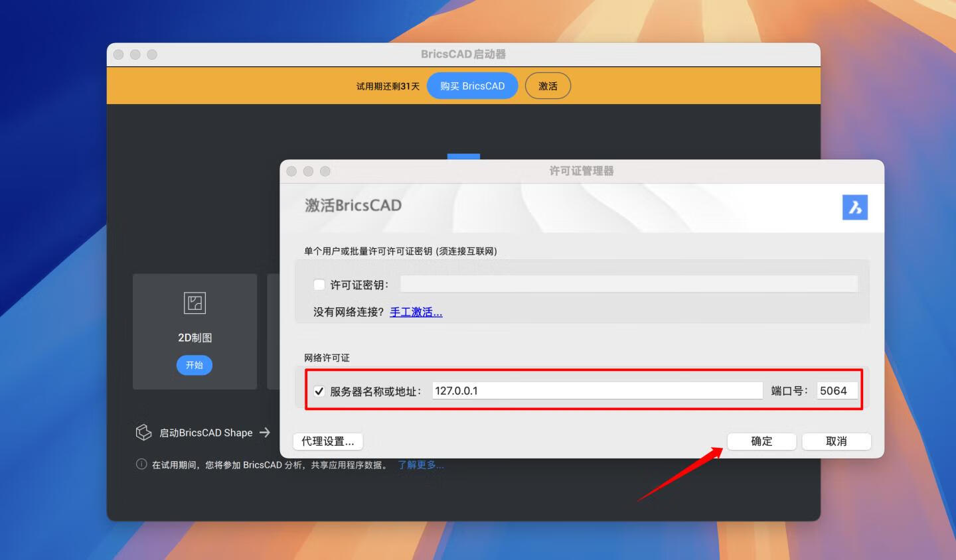Click the info icon before the trial notice

point(139,465)
